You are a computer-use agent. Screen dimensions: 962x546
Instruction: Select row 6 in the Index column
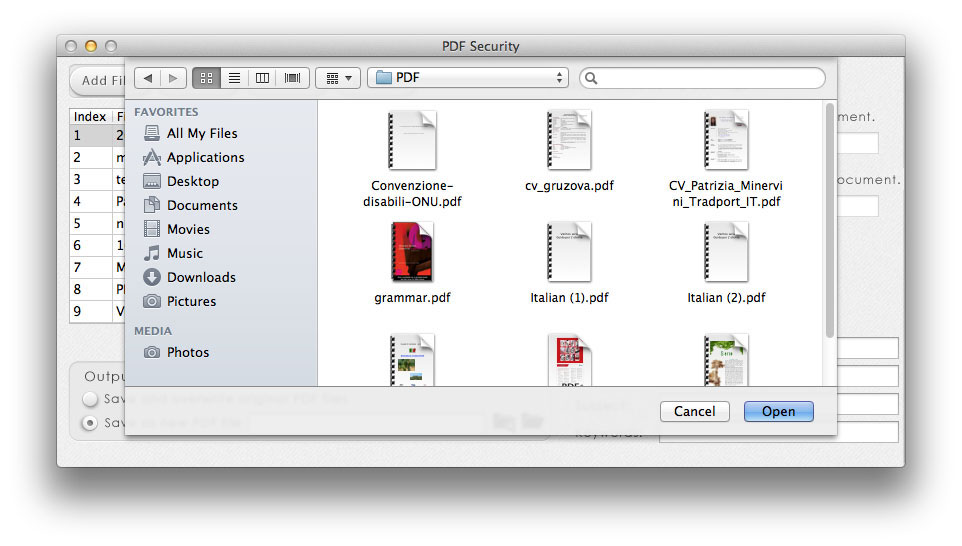tap(91, 245)
